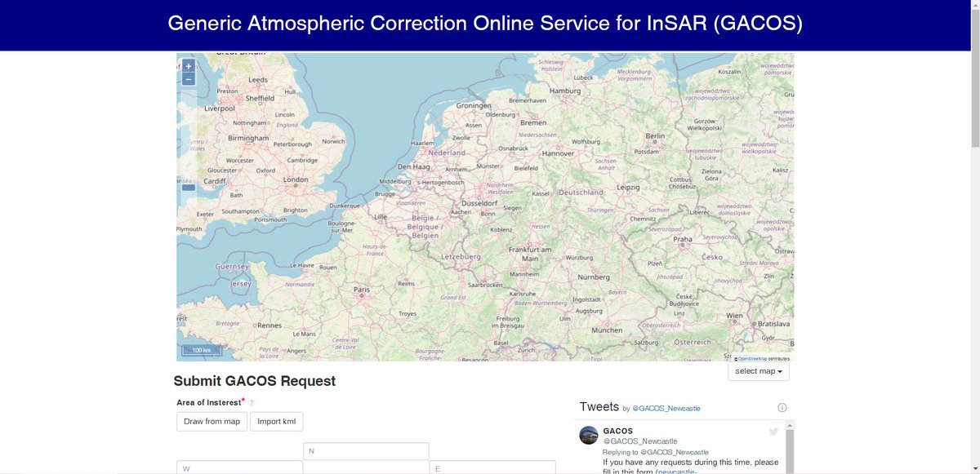Click Hamburg on the map
Screen dimensions: 980x474
coord(565,91)
